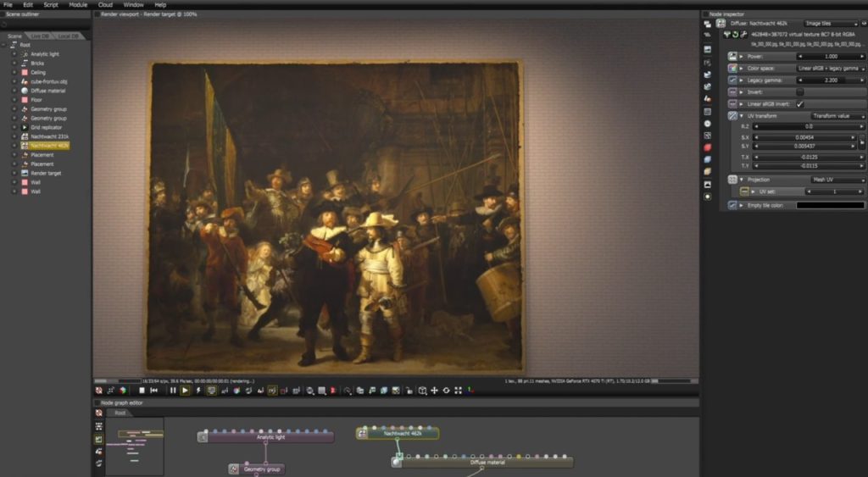This screenshot has height=477, width=868.
Task: Select the Analytic light node in graph
Action: pyautogui.click(x=271, y=437)
